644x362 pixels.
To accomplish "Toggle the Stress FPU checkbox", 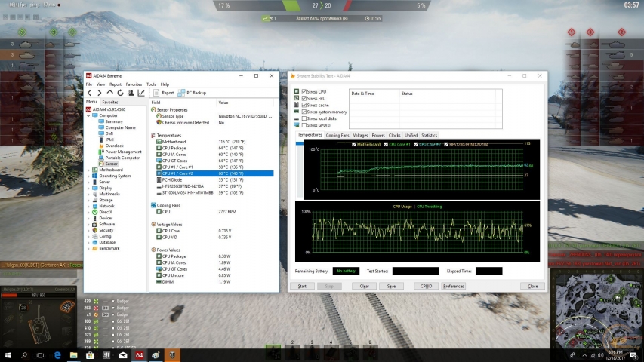I will (304, 99).
